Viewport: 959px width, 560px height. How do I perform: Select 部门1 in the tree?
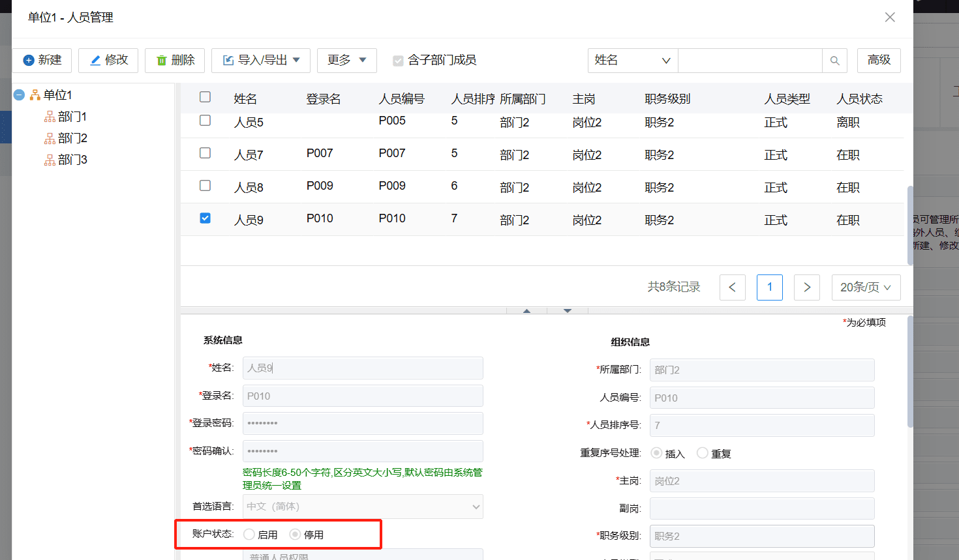click(72, 117)
